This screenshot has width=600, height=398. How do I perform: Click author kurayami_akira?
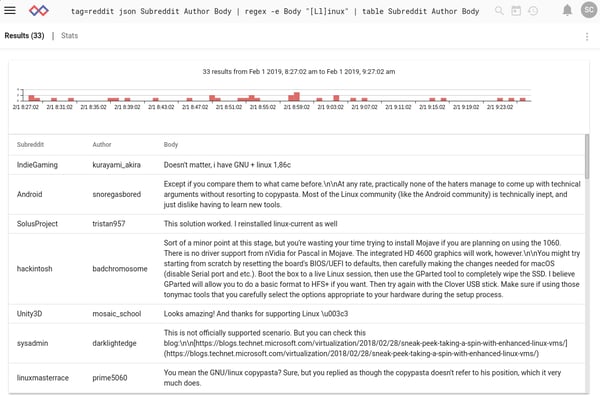click(117, 165)
